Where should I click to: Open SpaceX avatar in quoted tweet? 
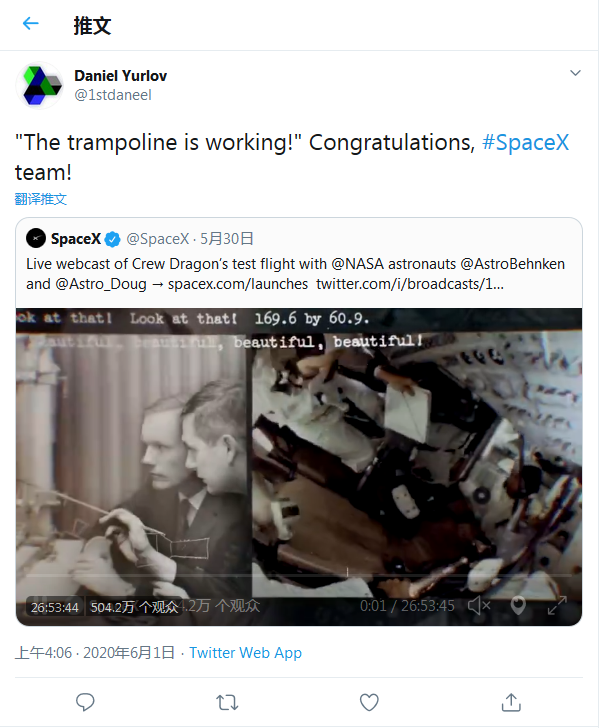(36, 238)
